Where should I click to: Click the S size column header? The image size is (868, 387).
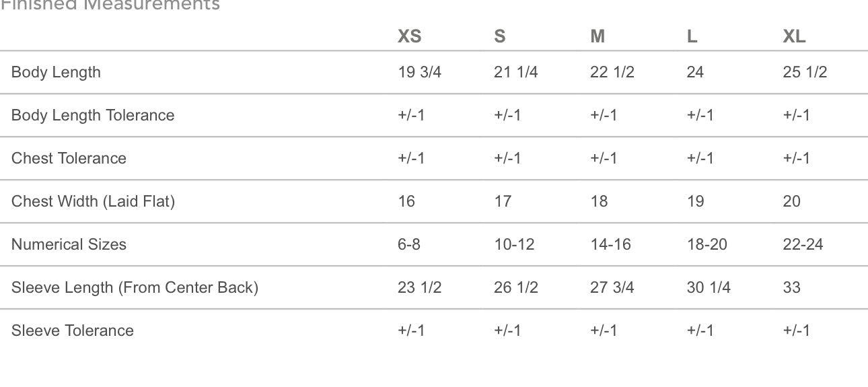499,36
